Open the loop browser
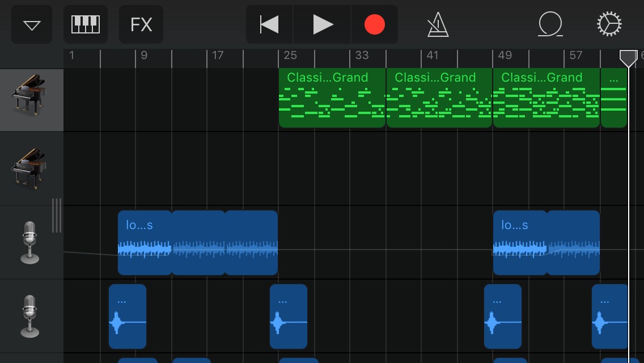 click(x=550, y=24)
